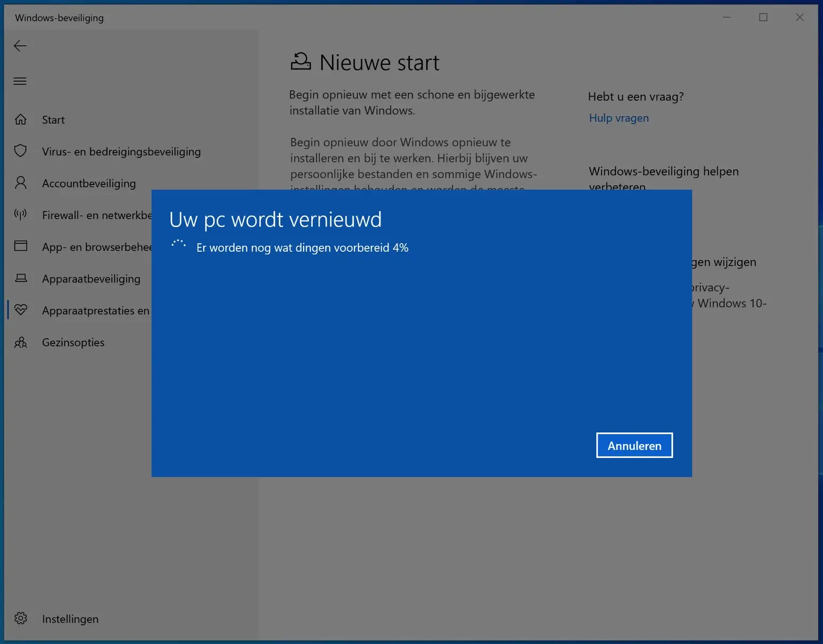Cancel the refresh with Annuleren button

tap(634, 445)
